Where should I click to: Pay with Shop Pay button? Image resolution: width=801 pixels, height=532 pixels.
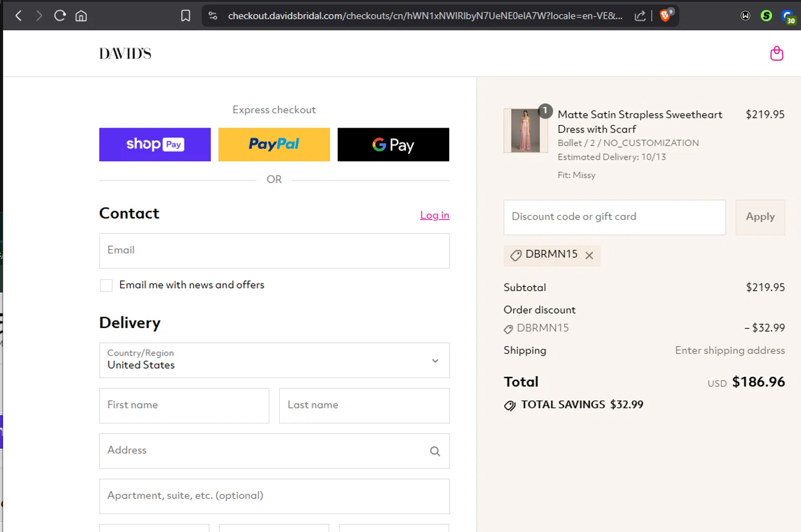(x=155, y=144)
